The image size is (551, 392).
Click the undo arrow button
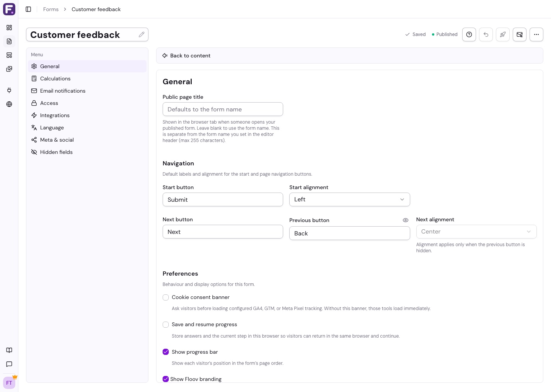point(486,34)
